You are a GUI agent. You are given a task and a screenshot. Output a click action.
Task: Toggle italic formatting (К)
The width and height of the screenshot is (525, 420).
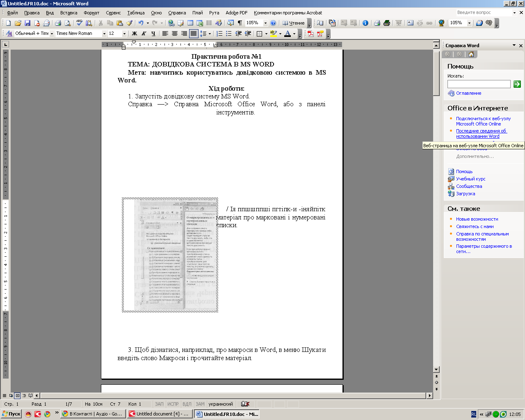144,34
